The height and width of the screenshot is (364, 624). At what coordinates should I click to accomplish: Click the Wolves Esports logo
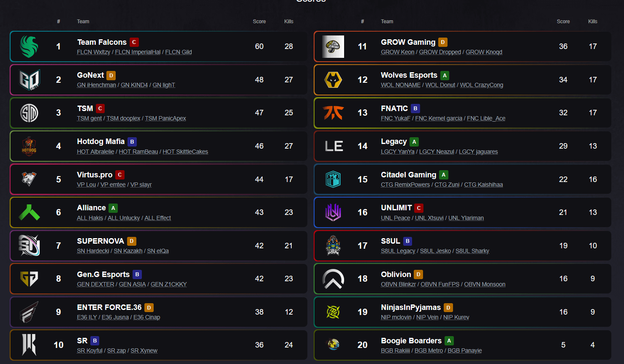coord(333,80)
